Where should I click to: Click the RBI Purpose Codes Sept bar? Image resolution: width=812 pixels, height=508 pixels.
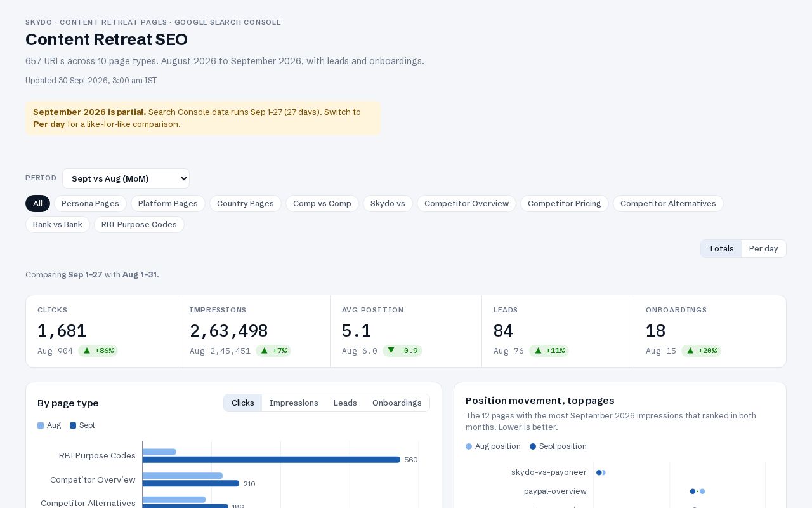click(272, 460)
